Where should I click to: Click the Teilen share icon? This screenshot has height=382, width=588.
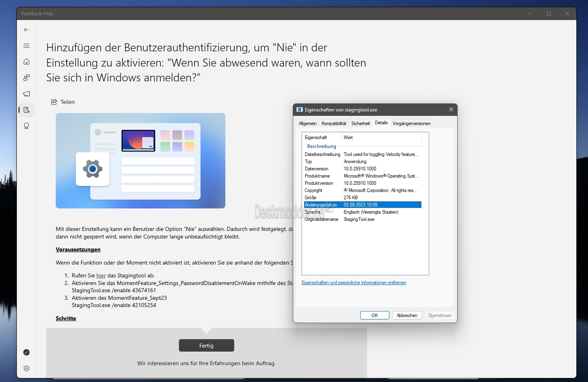tap(54, 102)
